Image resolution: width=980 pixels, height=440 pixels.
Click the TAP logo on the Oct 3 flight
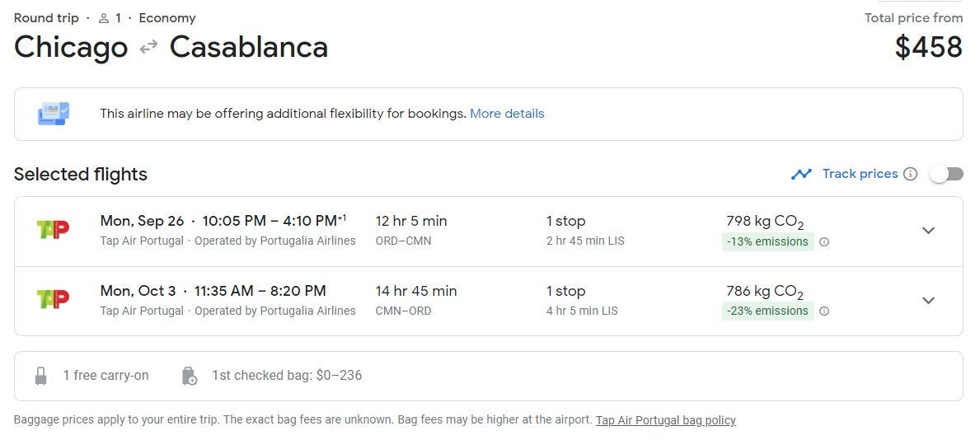click(53, 299)
